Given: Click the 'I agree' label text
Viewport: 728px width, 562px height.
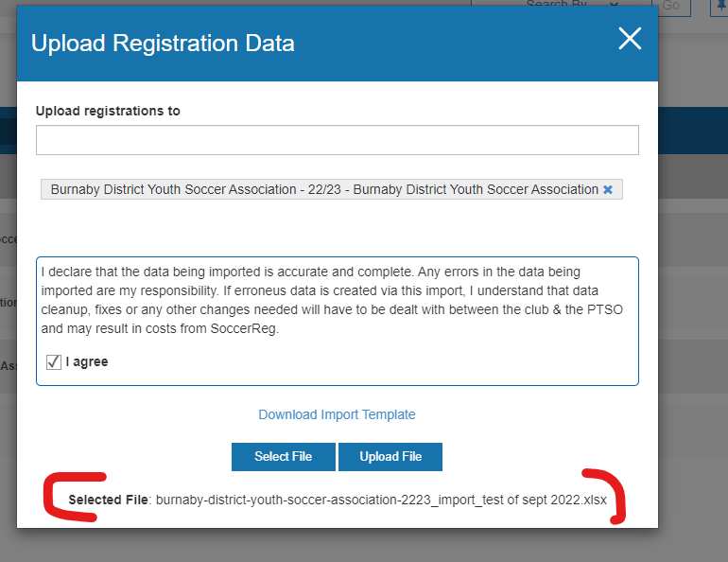Looking at the screenshot, I should click(87, 361).
